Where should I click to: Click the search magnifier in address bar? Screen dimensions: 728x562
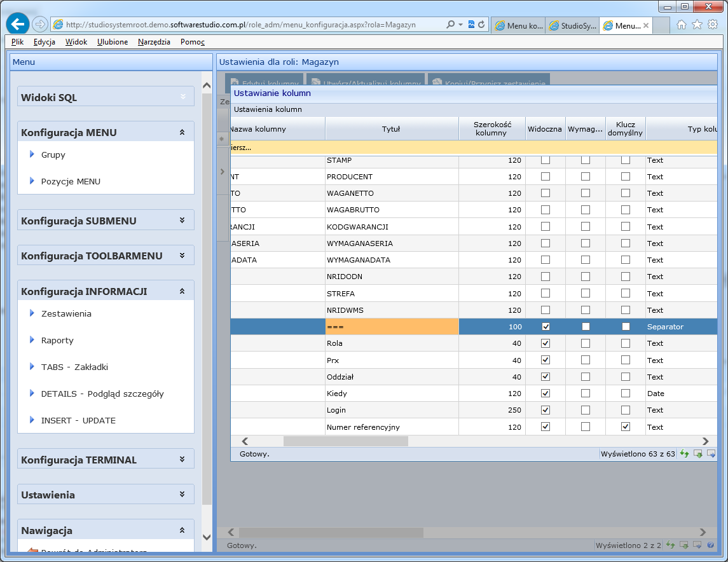(450, 24)
